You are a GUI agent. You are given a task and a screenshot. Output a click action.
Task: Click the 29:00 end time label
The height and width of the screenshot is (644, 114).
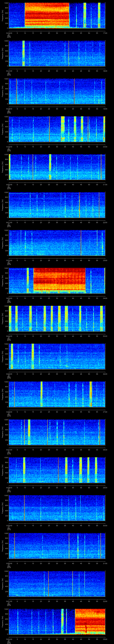(105, 488)
